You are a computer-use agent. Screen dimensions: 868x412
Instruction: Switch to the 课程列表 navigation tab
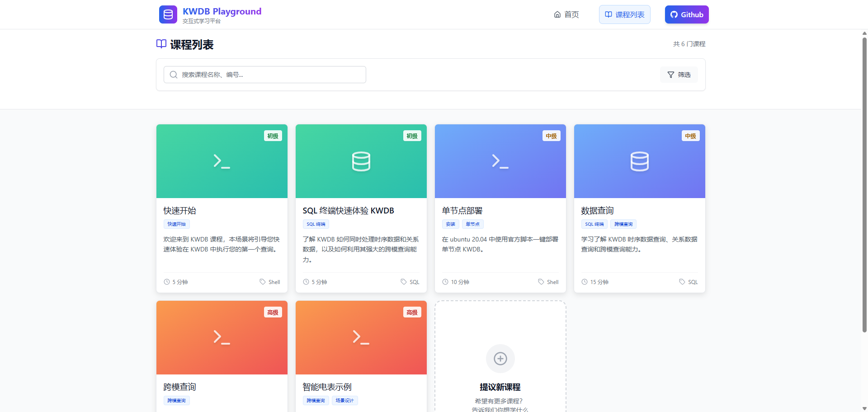coord(625,14)
